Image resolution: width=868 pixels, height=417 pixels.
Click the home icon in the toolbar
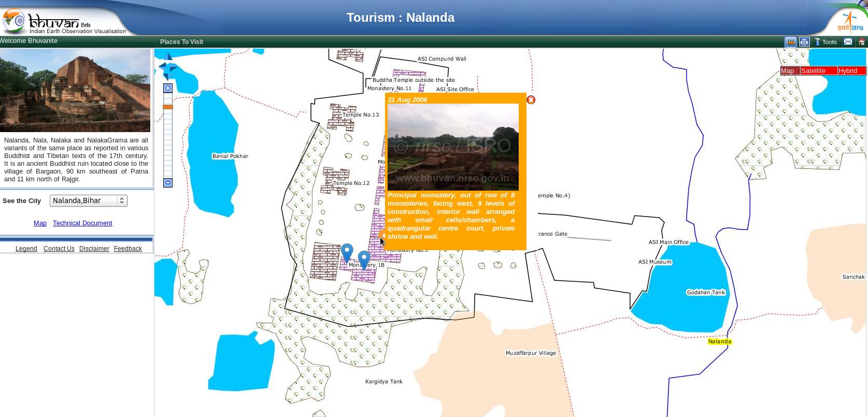[x=862, y=41]
